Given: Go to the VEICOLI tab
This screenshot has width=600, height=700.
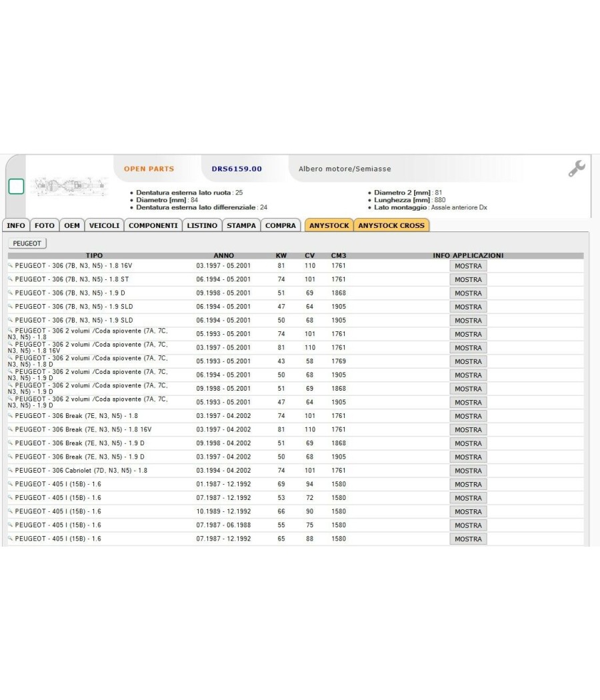Looking at the screenshot, I should [x=104, y=225].
